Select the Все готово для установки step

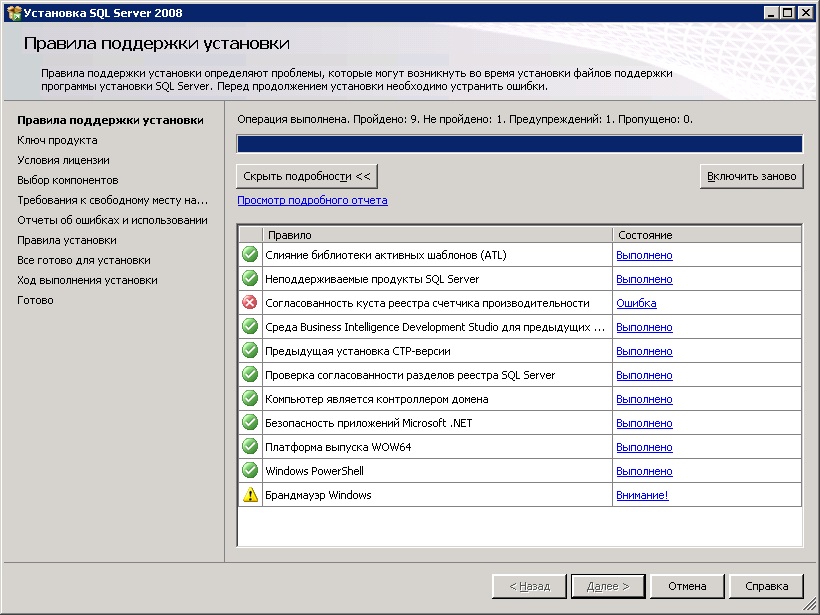[x=84, y=260]
